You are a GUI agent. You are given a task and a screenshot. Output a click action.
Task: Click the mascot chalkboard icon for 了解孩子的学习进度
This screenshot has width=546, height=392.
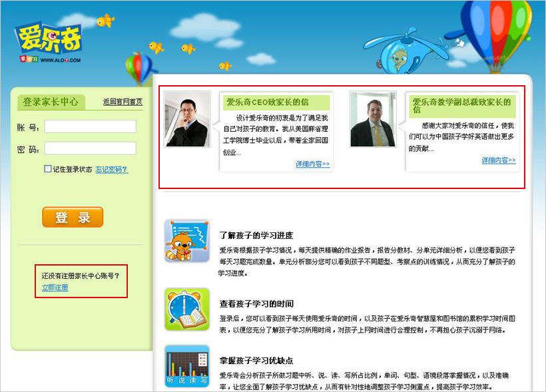187,241
